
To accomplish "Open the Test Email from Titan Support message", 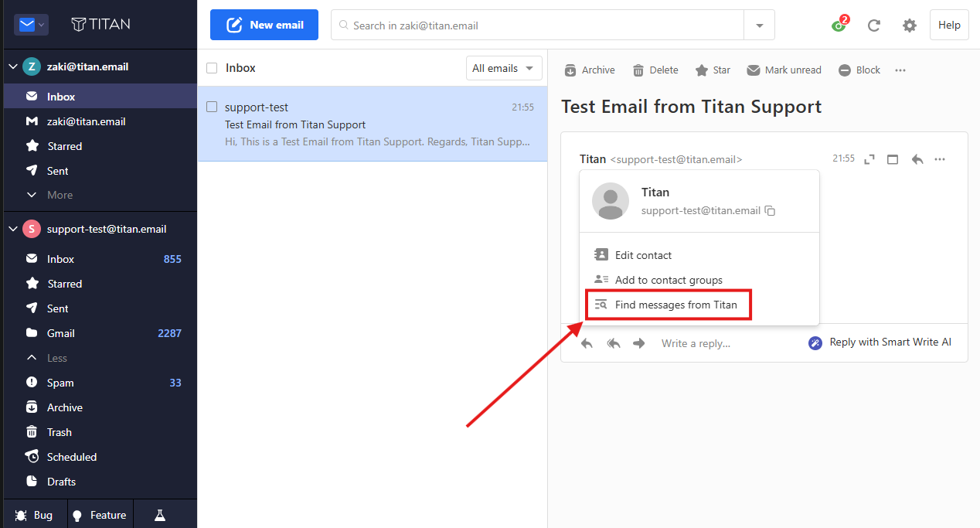I will click(x=373, y=124).
